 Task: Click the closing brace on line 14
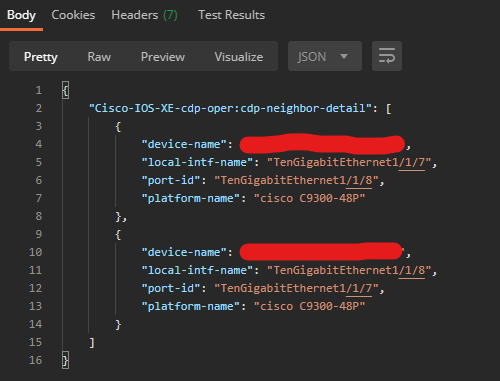[x=118, y=324]
